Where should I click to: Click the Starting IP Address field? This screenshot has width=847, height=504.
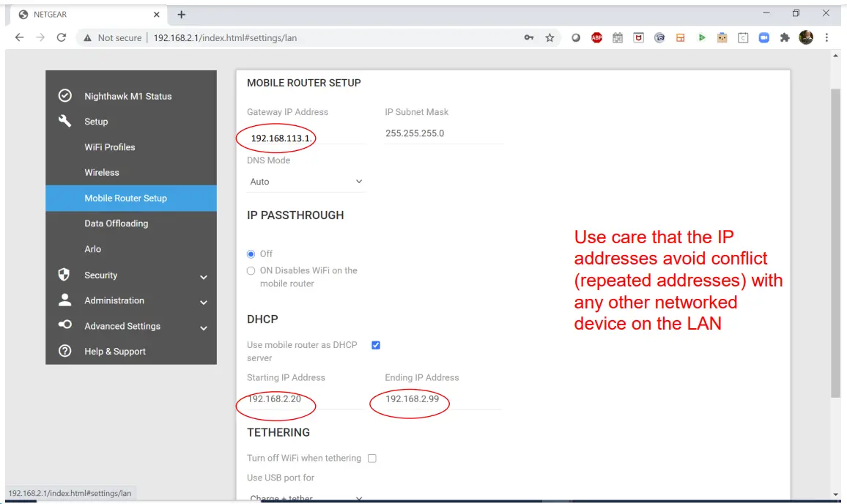point(305,399)
